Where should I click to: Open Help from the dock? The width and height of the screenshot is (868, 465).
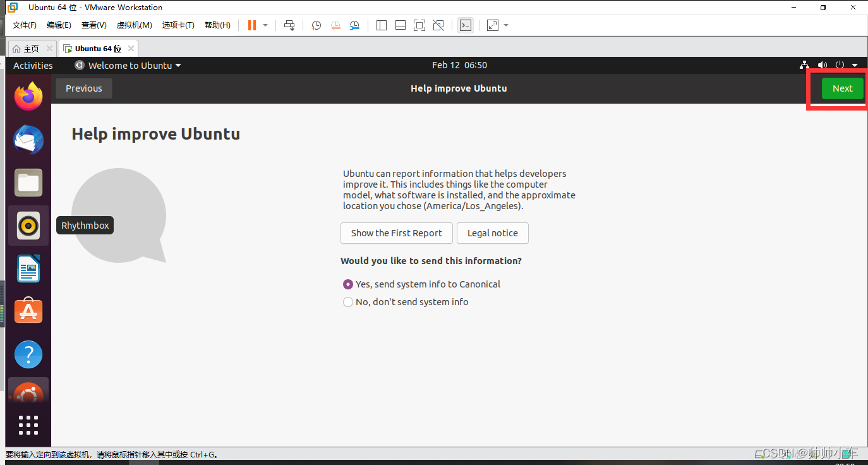28,354
